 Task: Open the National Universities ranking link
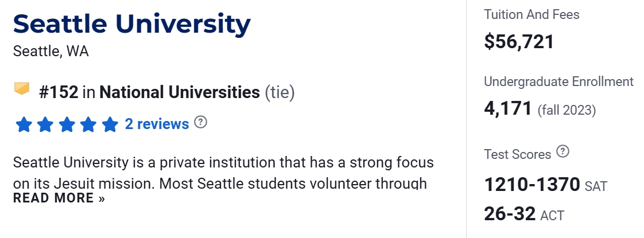pyautogui.click(x=180, y=92)
